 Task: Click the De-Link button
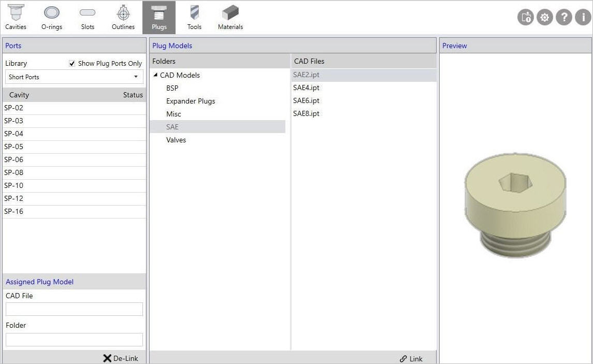(x=121, y=358)
